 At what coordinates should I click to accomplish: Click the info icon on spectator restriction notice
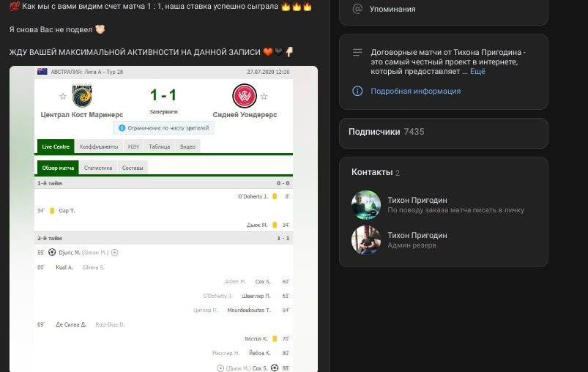[x=122, y=128]
